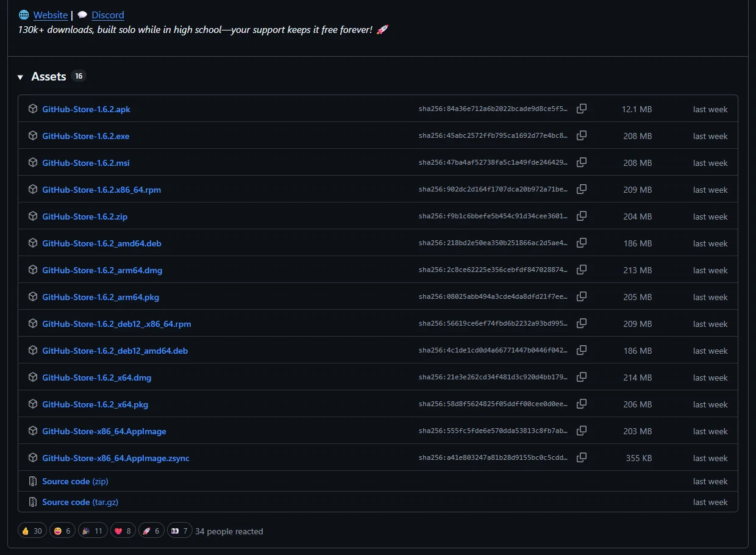Screen dimensions: 756x555
Task: Copy the sha256 of GitHub-Store-1.6.2_x64.dmg
Action: coord(581,377)
